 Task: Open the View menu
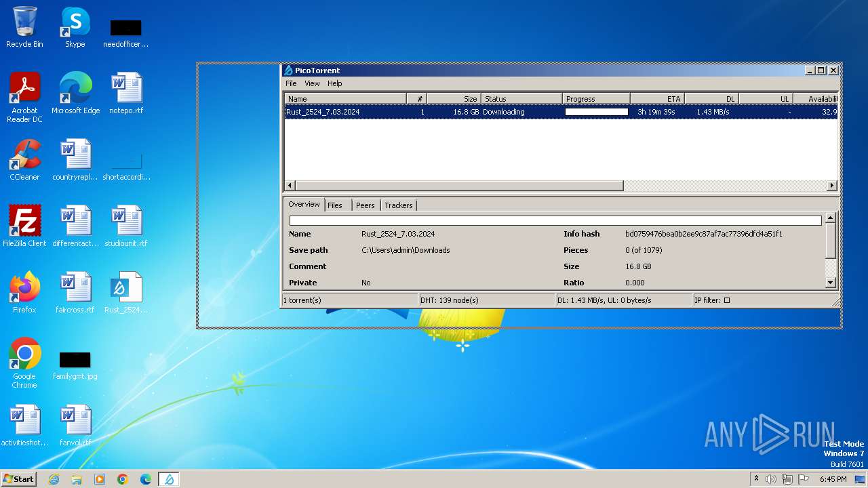(312, 83)
